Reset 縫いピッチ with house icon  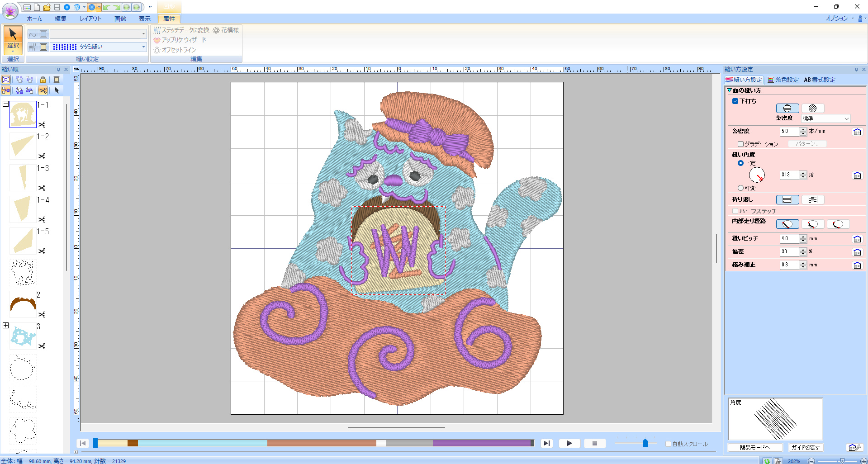857,239
